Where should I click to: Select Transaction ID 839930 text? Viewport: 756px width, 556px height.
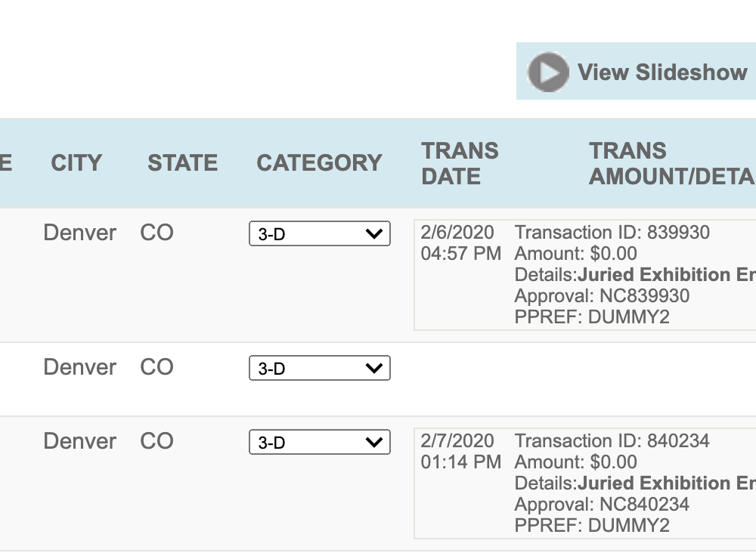pos(612,232)
